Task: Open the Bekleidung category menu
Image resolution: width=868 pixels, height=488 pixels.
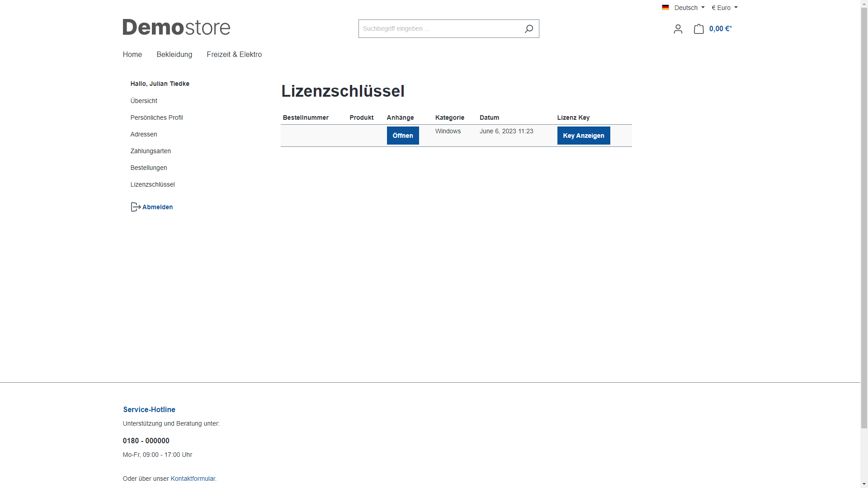Action: (x=174, y=55)
